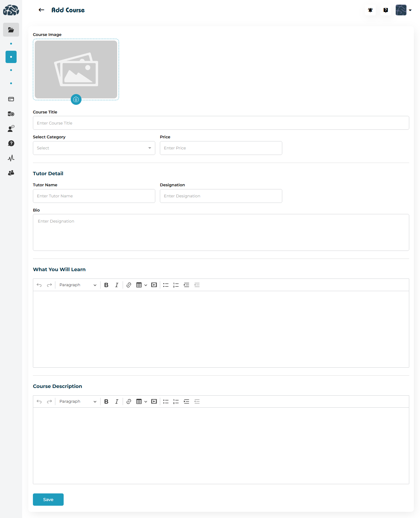
Task: Toggle bulleted list in What You Will Learn editor
Action: (x=166, y=285)
